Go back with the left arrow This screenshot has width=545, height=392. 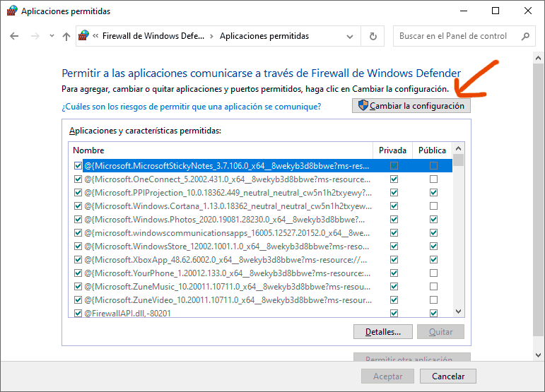pyautogui.click(x=14, y=36)
